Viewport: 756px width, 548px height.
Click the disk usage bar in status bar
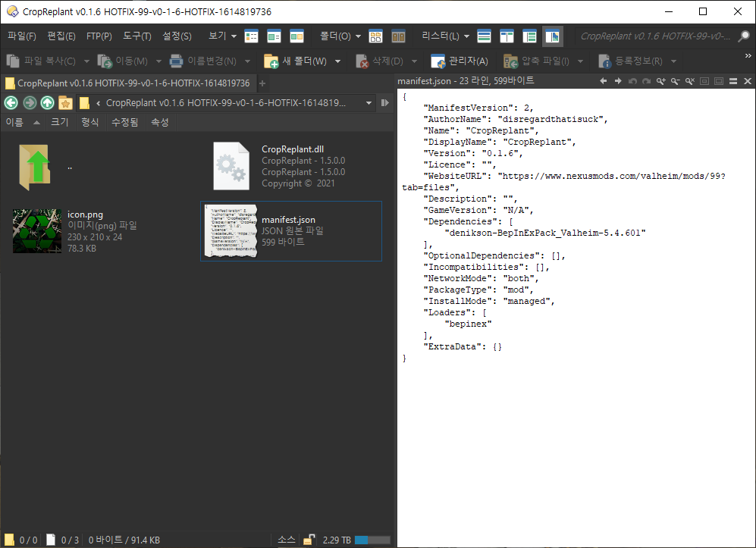click(x=372, y=540)
